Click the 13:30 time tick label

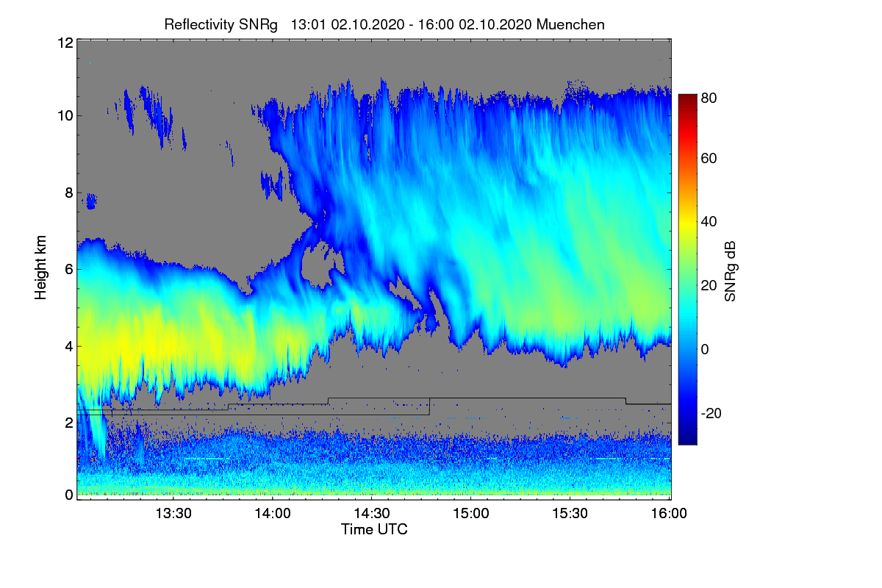click(173, 514)
